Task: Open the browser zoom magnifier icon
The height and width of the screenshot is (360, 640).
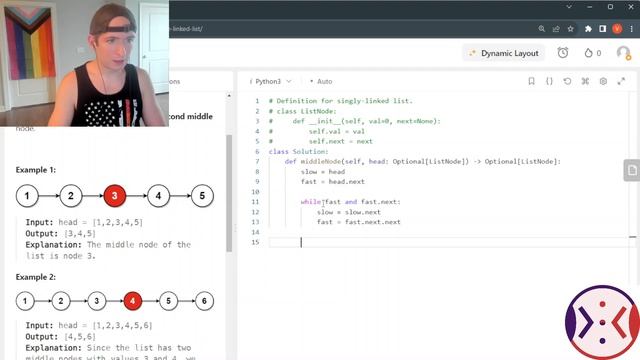Action: click(x=542, y=29)
